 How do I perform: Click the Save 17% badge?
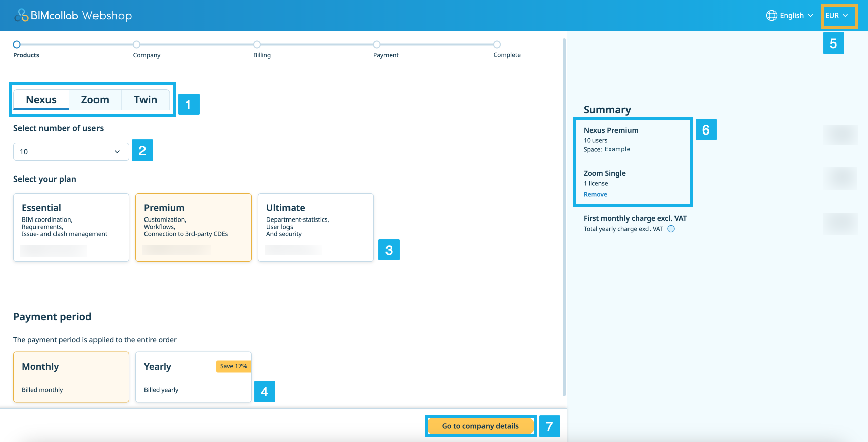tap(233, 366)
